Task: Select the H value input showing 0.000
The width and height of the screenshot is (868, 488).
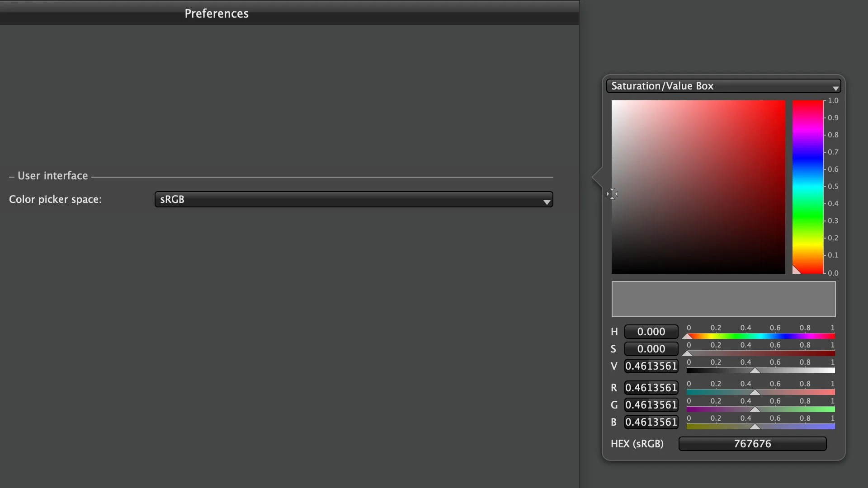Action: (x=651, y=331)
